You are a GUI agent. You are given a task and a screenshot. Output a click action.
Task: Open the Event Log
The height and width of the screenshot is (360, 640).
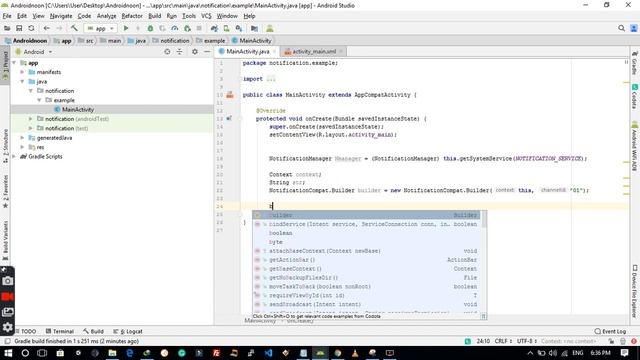click(610, 331)
